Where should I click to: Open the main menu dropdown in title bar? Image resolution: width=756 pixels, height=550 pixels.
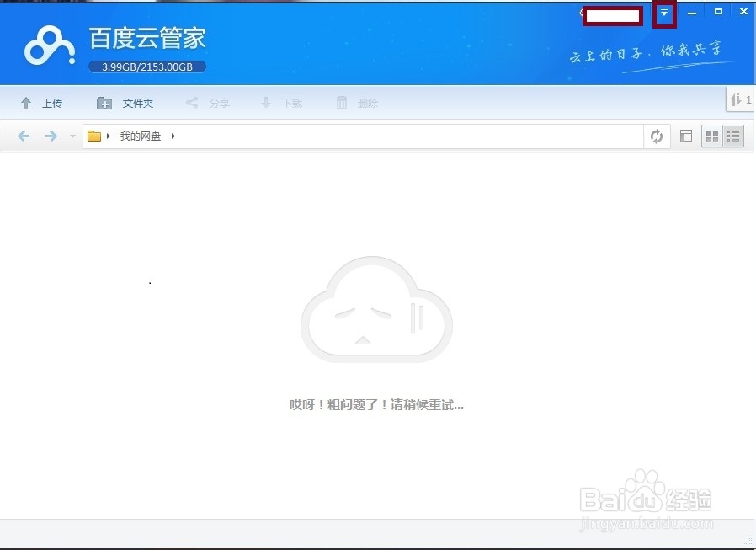pyautogui.click(x=663, y=13)
